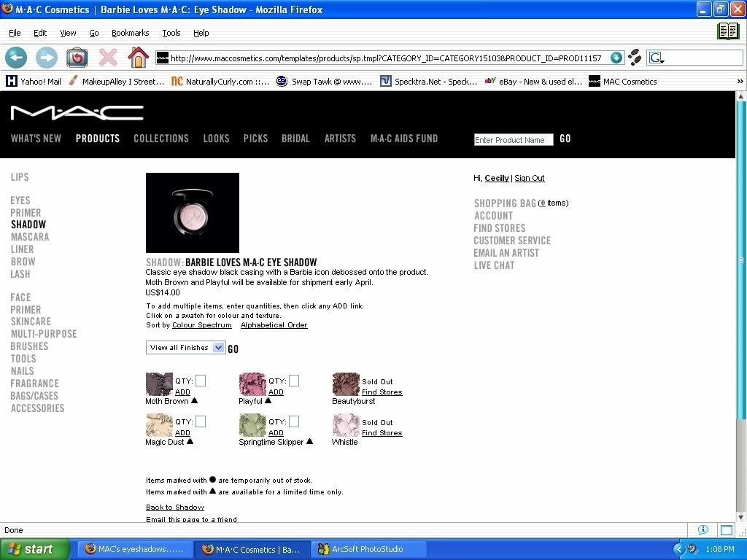Show more bookmarks with chevron

coord(740,82)
